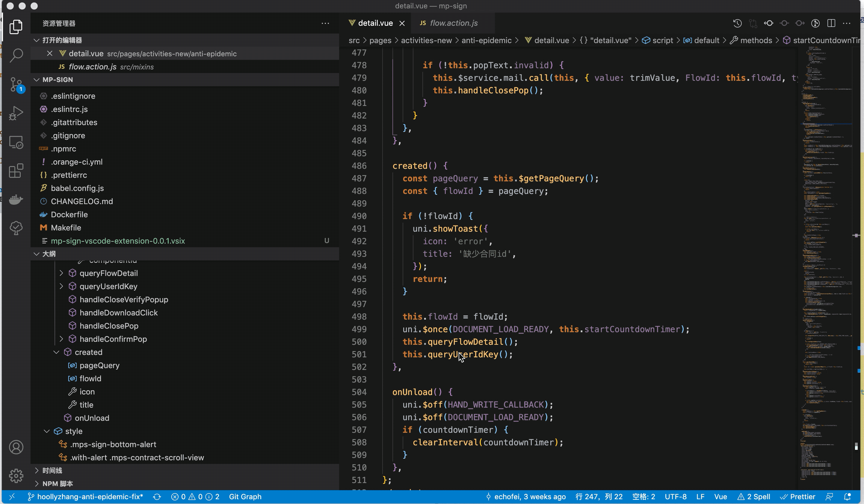Click the Split Editor icon

[831, 23]
